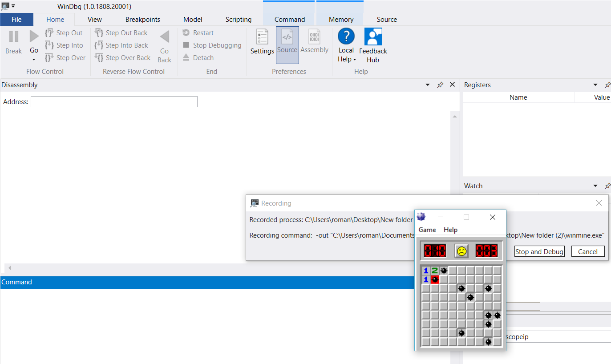Image resolution: width=611 pixels, height=364 pixels.
Task: Click Step Out in Flow Control
Action: pyautogui.click(x=64, y=33)
